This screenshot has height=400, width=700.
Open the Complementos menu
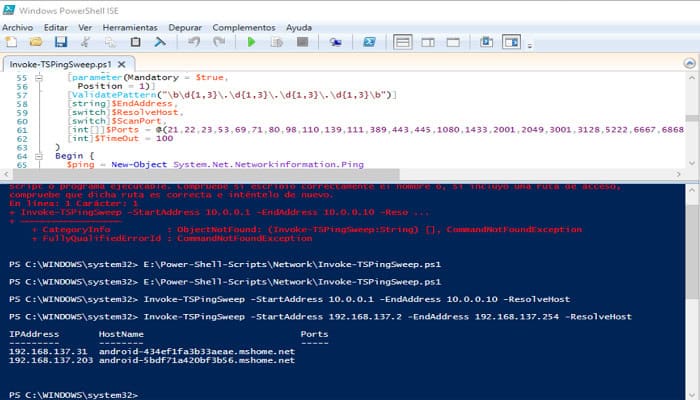(x=244, y=28)
